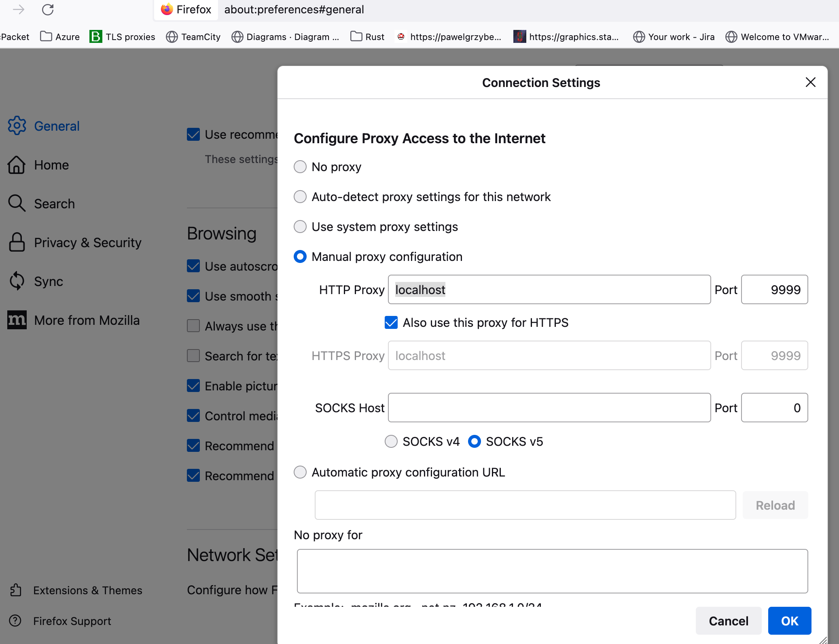Cancel the Connection Settings dialog

728,621
